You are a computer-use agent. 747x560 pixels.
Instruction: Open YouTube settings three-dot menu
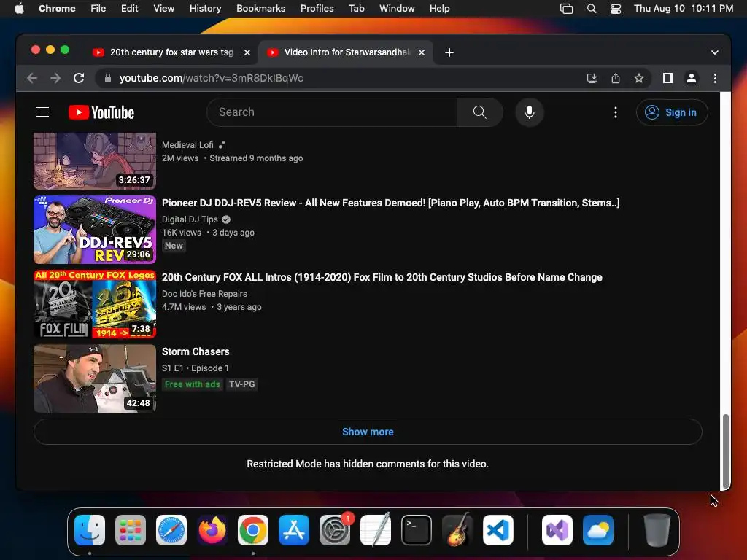click(616, 112)
